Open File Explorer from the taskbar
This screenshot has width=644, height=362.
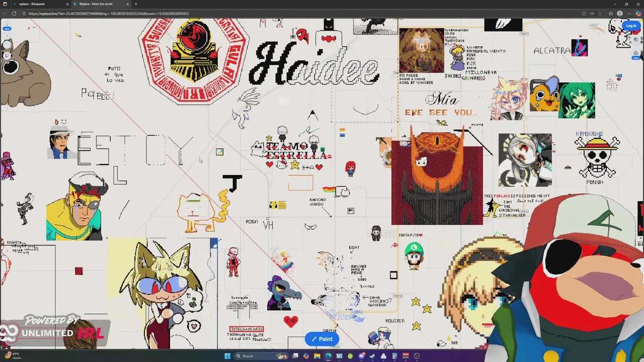point(317,356)
